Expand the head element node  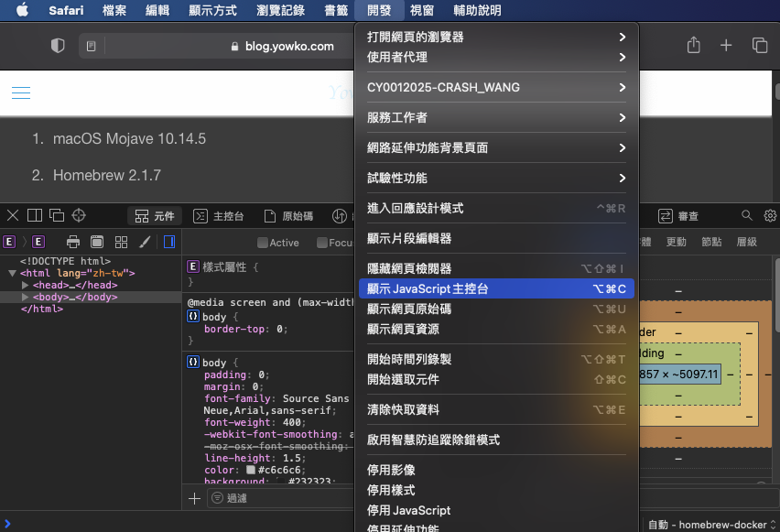25,285
